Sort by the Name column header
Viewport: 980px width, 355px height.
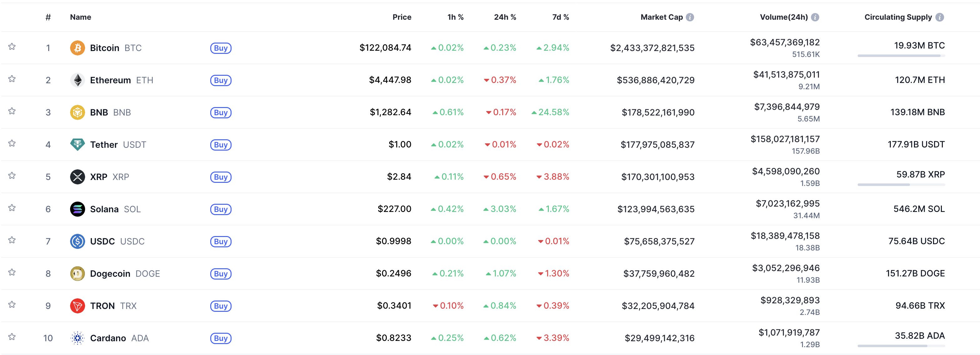pyautogui.click(x=81, y=17)
